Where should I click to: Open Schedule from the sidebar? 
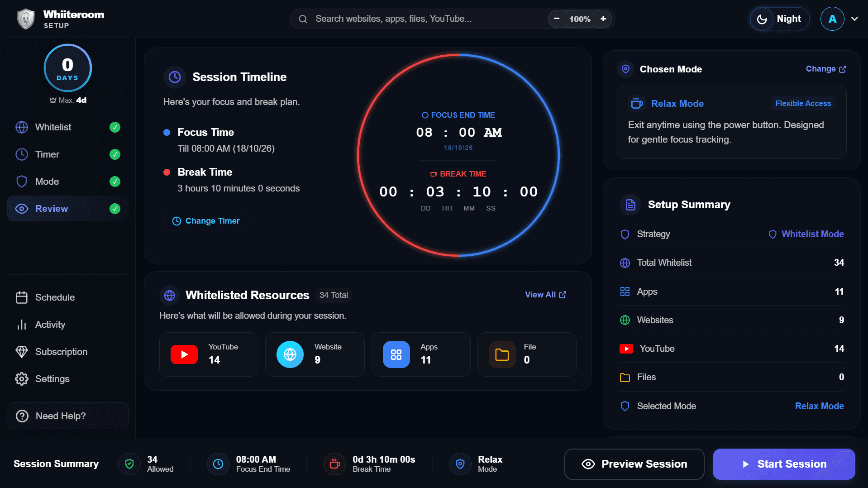[68, 297]
